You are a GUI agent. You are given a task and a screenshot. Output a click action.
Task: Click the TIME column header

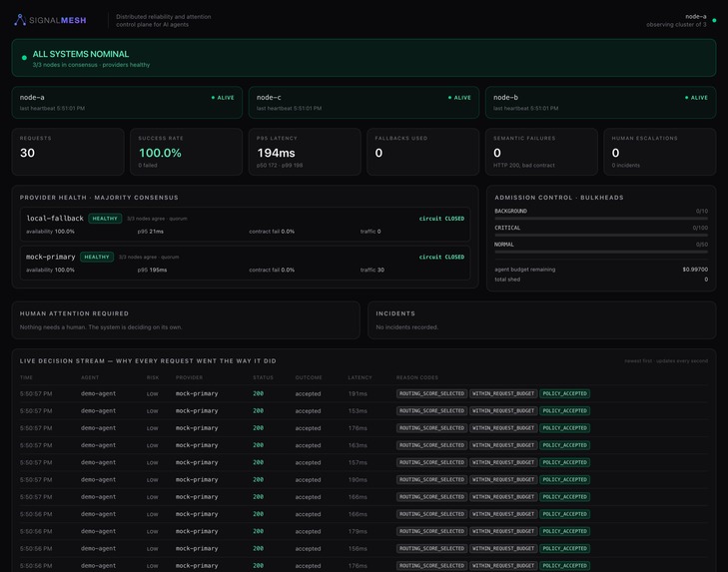coord(26,377)
